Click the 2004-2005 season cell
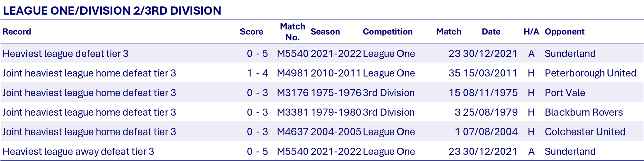 point(336,132)
